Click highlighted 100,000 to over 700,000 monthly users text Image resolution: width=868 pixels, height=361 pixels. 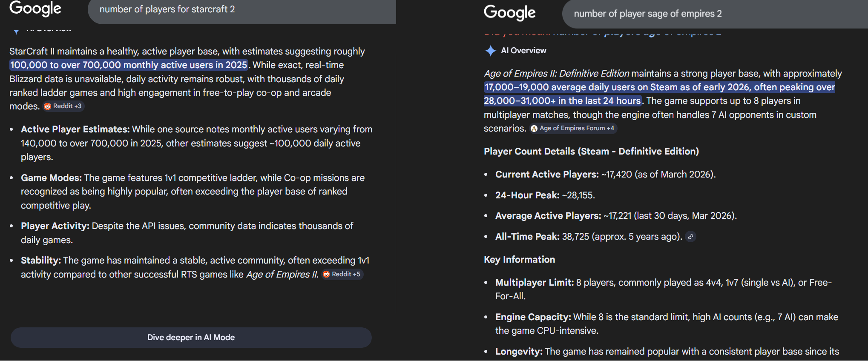[128, 65]
